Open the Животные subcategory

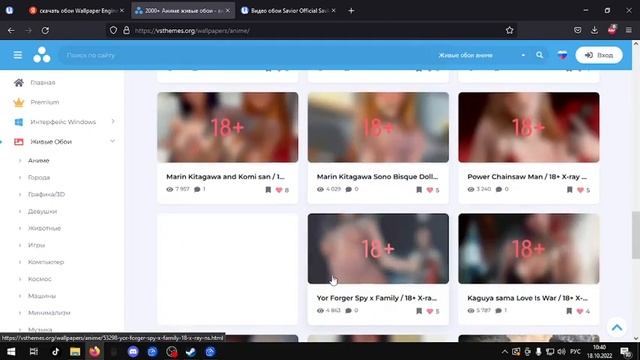[44, 228]
